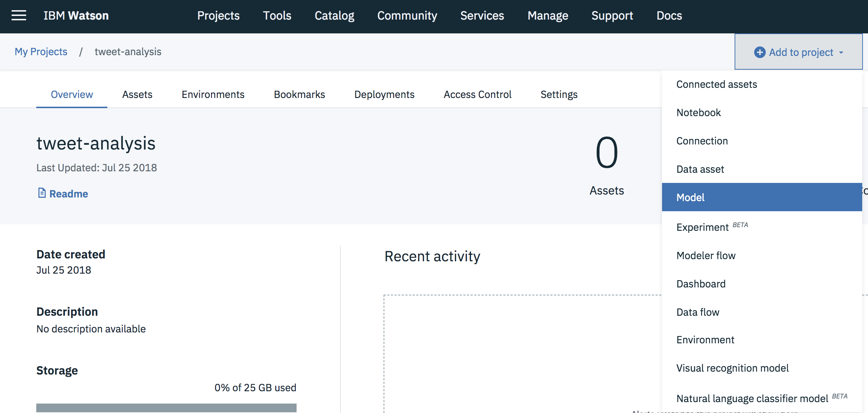Select Modeler flow from the dropdown
Viewport: 868px width, 413px height.
(x=762, y=255)
